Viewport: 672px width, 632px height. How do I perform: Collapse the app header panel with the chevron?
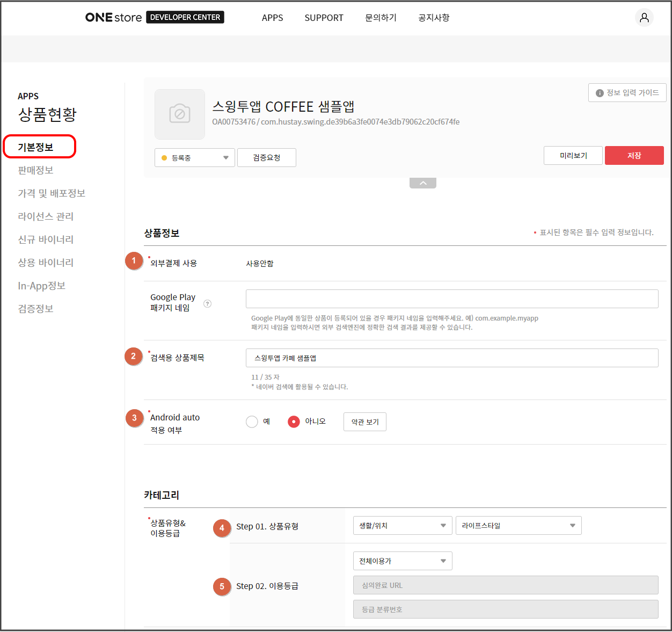(x=422, y=183)
